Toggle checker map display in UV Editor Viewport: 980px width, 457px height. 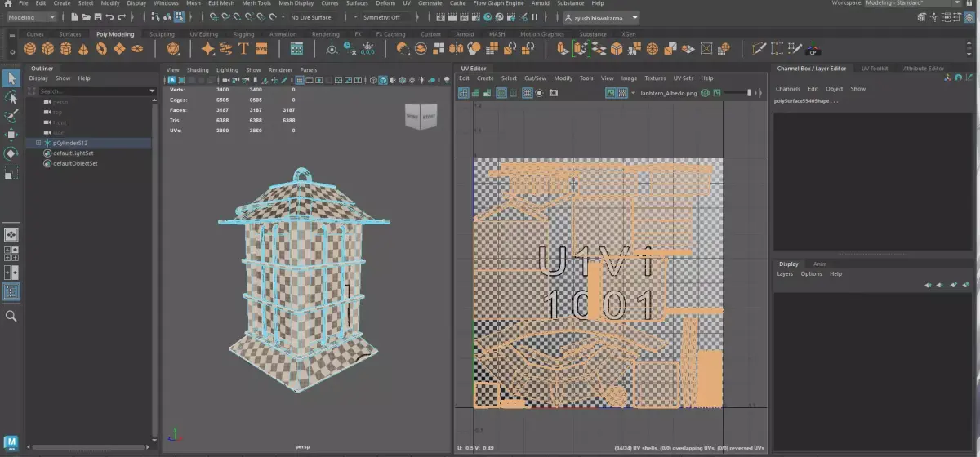[x=622, y=92]
